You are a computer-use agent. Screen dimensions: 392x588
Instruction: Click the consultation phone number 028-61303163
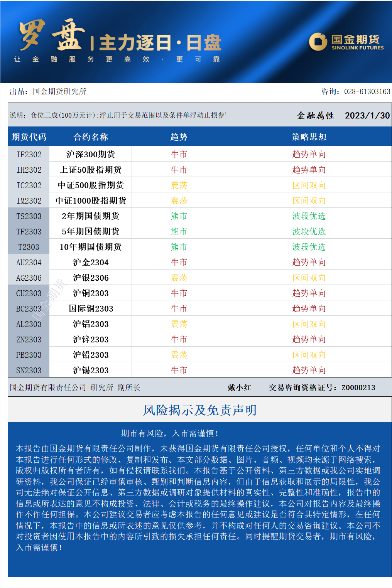(367, 91)
